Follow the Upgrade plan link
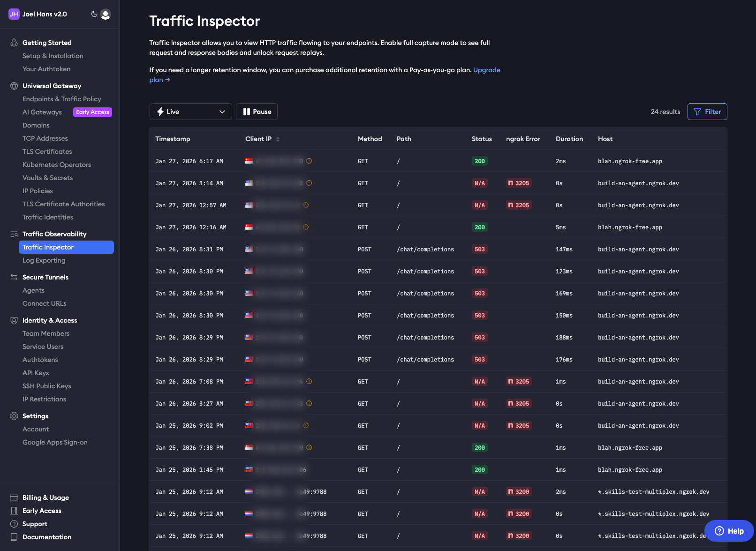The height and width of the screenshot is (551, 756). point(486,70)
